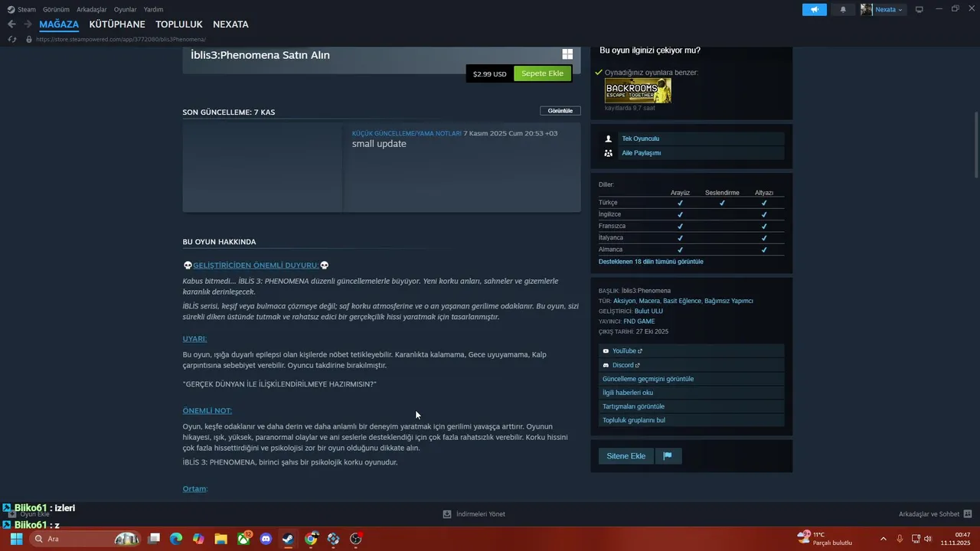
Task: Switch to the TOPLULUK tab
Action: tap(179, 24)
